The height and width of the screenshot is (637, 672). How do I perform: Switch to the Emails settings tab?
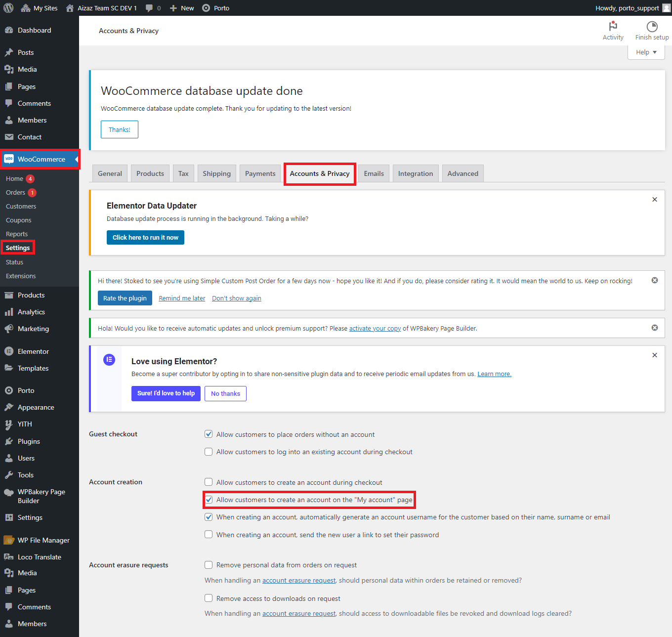pos(374,173)
